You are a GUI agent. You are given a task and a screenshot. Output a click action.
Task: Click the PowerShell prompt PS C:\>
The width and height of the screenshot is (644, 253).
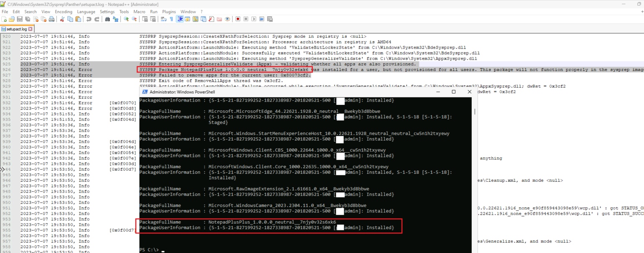(149, 250)
